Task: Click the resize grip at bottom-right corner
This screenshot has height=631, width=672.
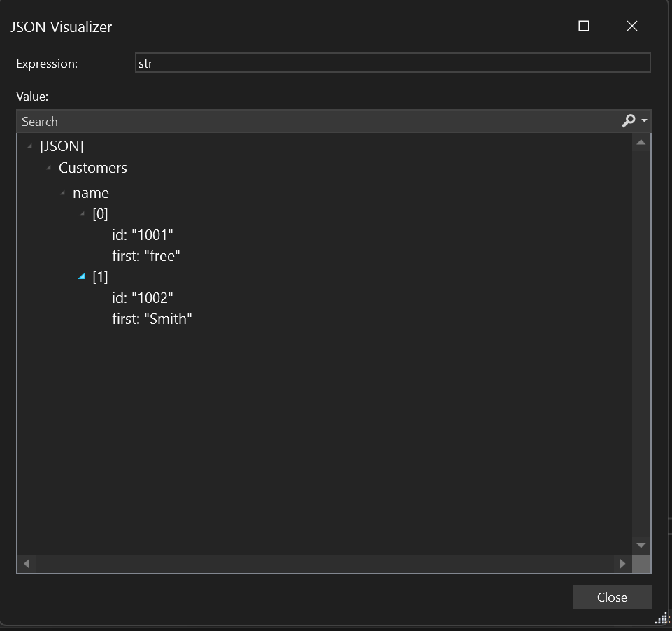Action: coord(662,618)
